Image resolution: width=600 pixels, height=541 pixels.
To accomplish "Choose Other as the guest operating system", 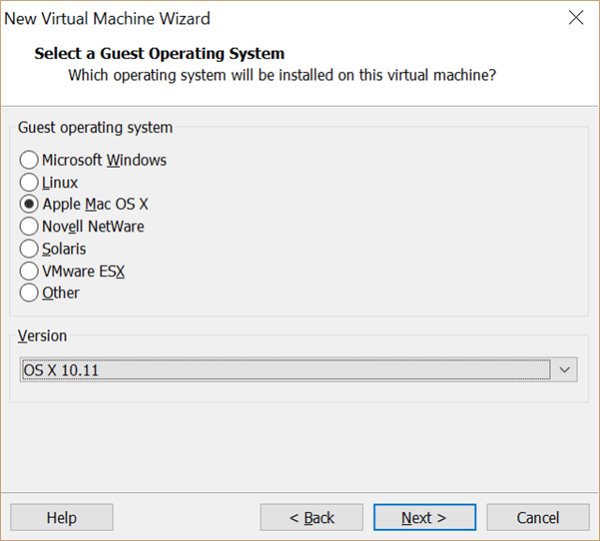I will [x=29, y=292].
